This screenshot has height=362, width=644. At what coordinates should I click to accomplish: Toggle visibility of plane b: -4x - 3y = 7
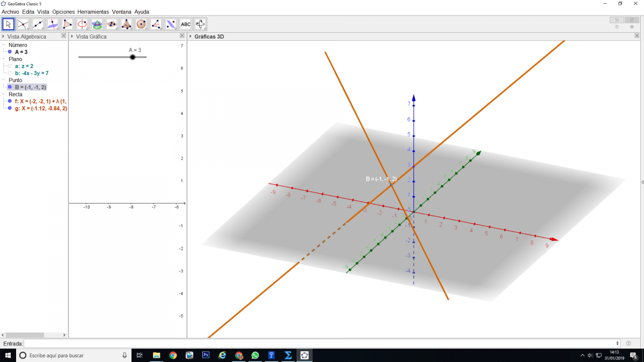(x=10, y=73)
